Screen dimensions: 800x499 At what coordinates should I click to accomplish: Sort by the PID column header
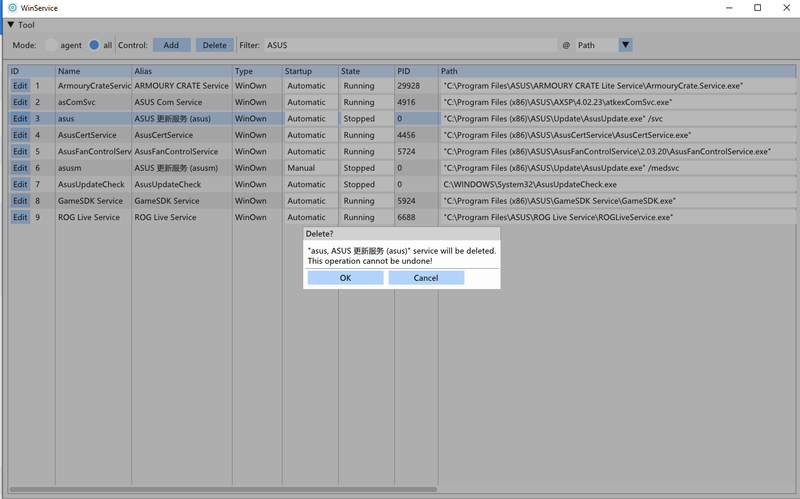coord(416,71)
